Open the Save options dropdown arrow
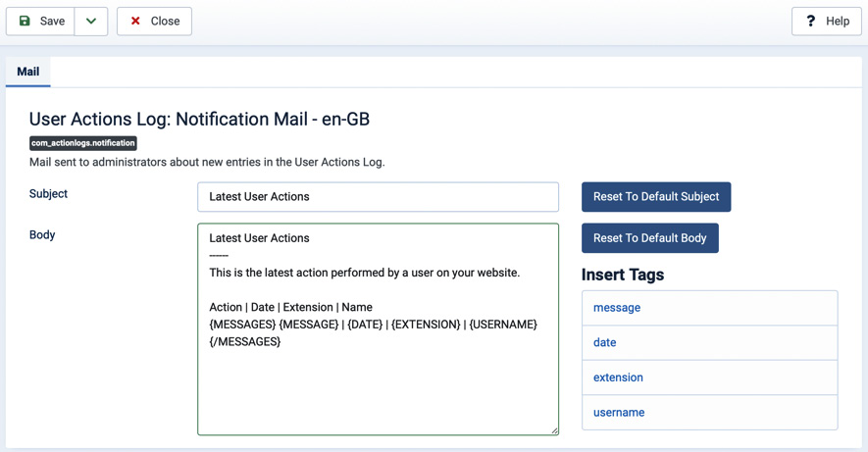Image resolution: width=868 pixels, height=452 pixels. (91, 21)
